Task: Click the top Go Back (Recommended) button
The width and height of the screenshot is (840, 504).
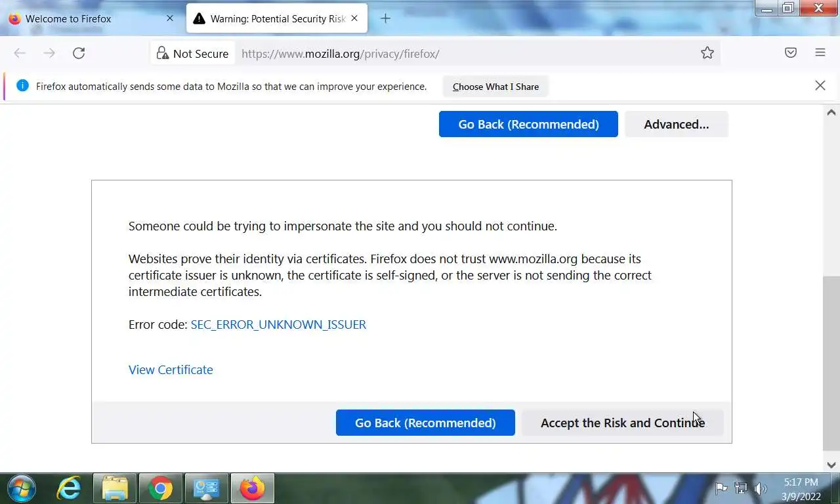Action: pyautogui.click(x=528, y=124)
